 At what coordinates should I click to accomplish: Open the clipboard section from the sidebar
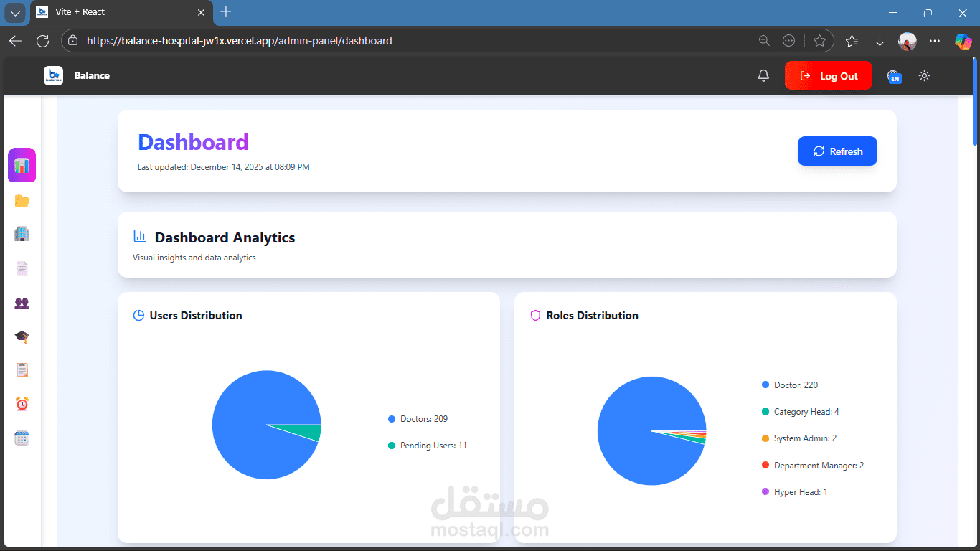click(22, 369)
